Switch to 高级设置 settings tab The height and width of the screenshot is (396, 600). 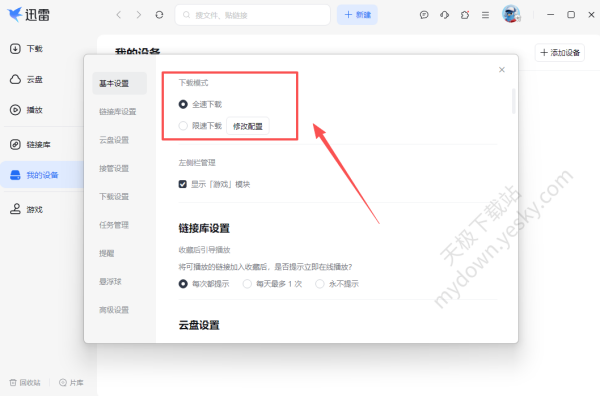(114, 310)
